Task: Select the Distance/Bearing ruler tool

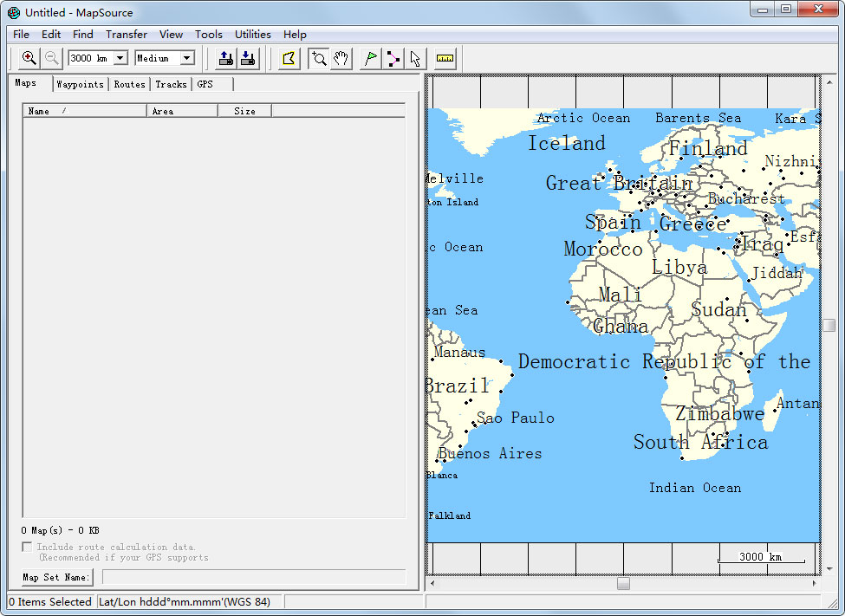Action: pyautogui.click(x=445, y=58)
